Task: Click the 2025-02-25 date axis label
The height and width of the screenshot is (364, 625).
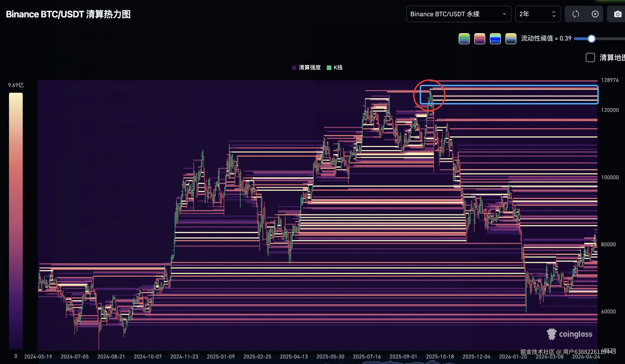Action: [x=258, y=357]
